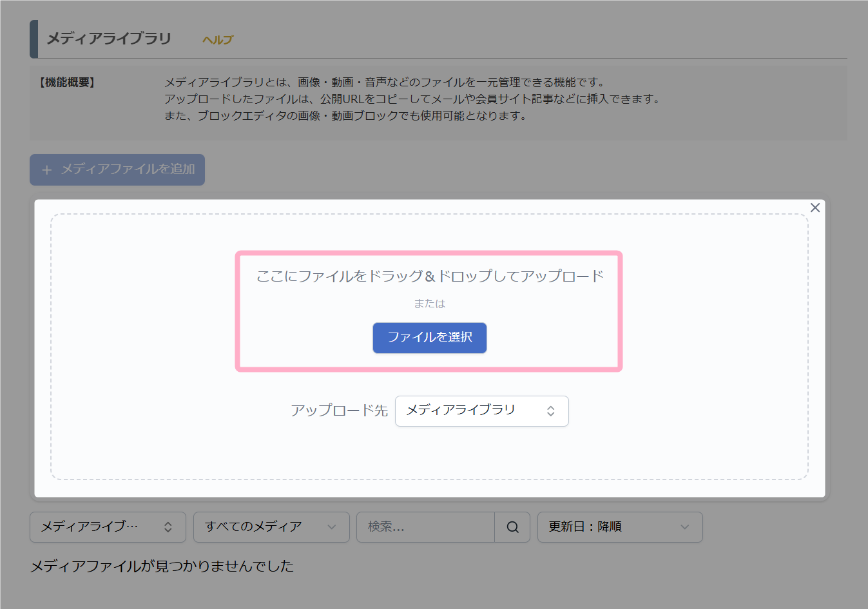The width and height of the screenshot is (868, 609).
Task: Click the または text above the file button
Action: tap(429, 304)
